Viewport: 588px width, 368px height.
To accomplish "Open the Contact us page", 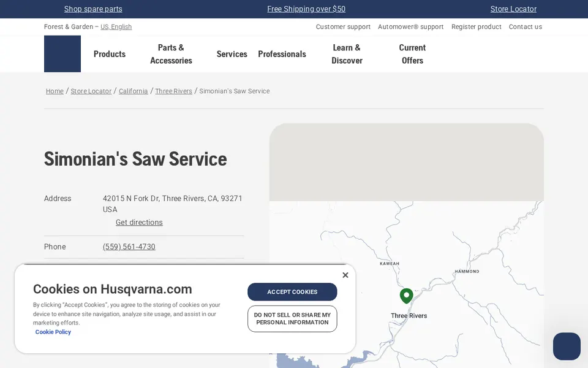I will click(x=526, y=26).
